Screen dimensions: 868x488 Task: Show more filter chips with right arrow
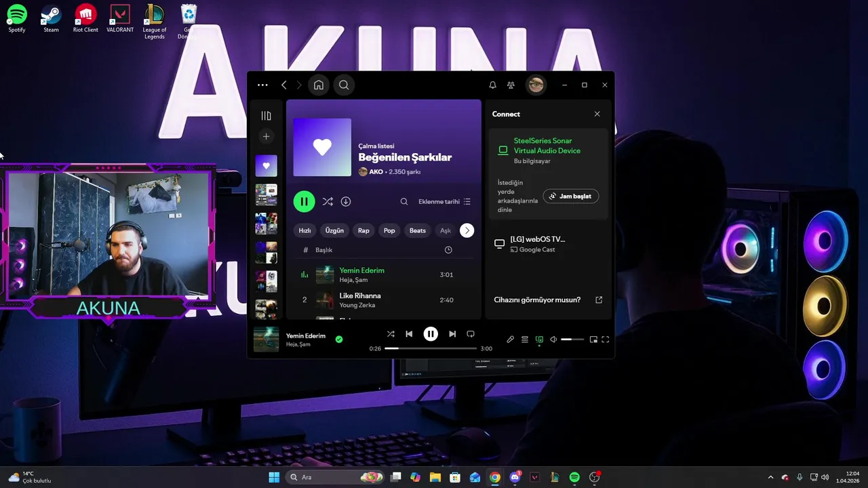tap(467, 230)
